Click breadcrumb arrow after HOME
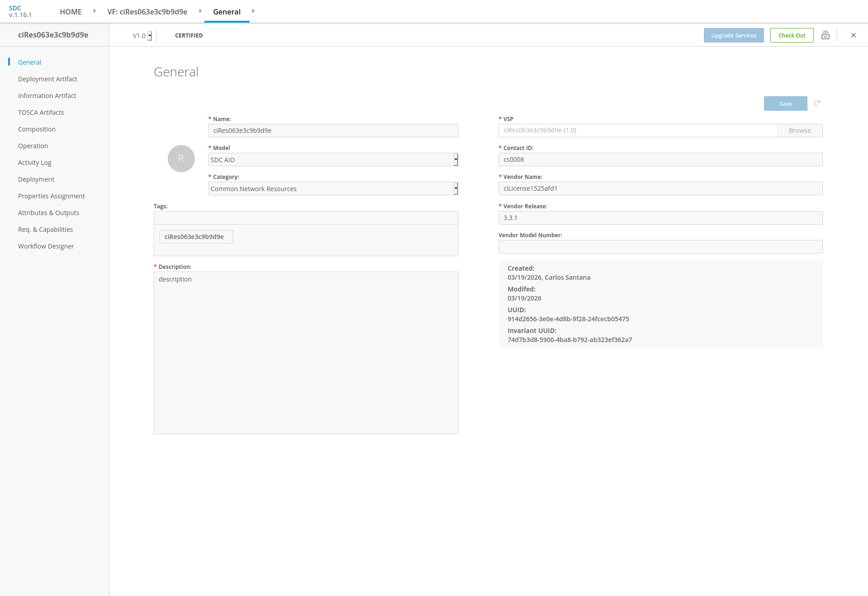The height and width of the screenshot is (596, 868). click(x=94, y=11)
